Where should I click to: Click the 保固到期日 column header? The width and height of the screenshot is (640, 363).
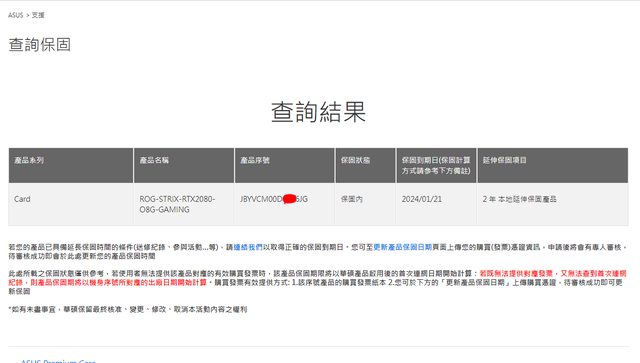(x=436, y=165)
